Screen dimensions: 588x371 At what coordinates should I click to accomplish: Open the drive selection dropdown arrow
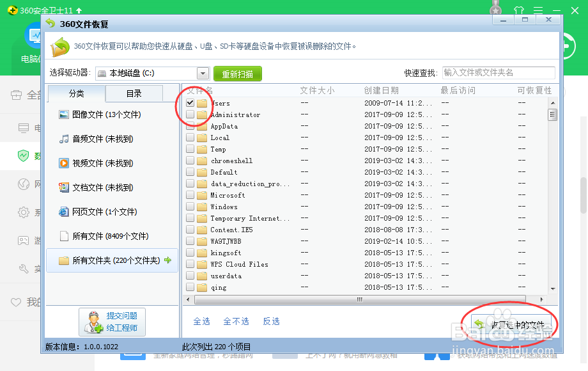203,73
